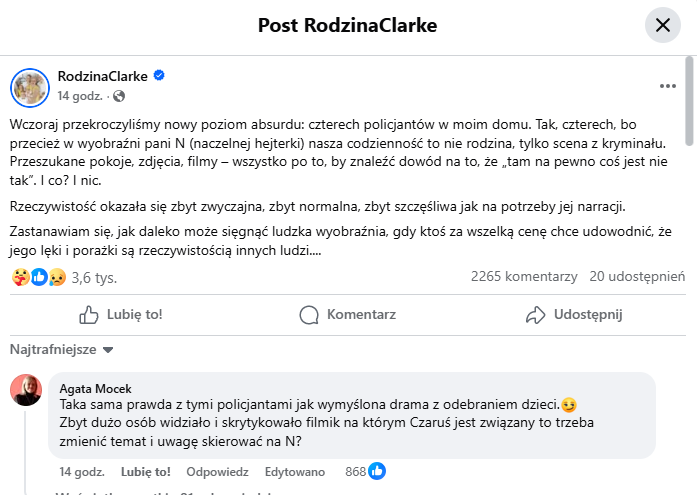
Task: Like Agata Mocek's comment
Action: pyautogui.click(x=145, y=471)
